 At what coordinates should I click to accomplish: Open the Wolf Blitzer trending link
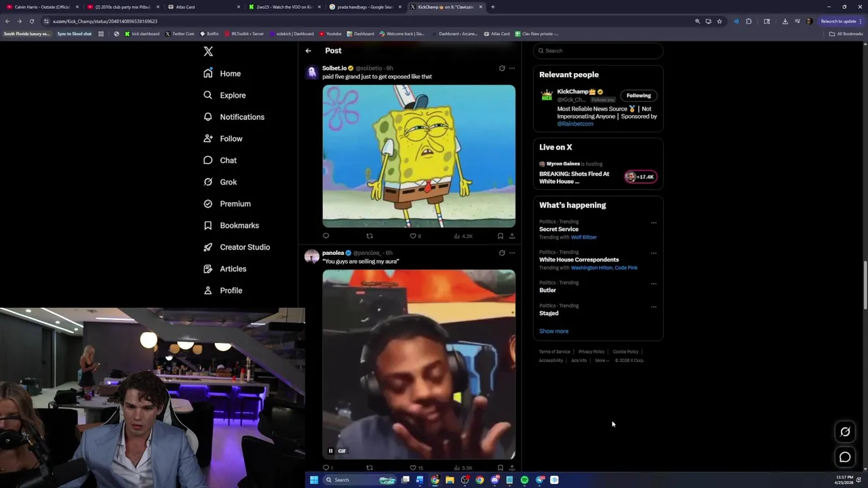point(584,237)
